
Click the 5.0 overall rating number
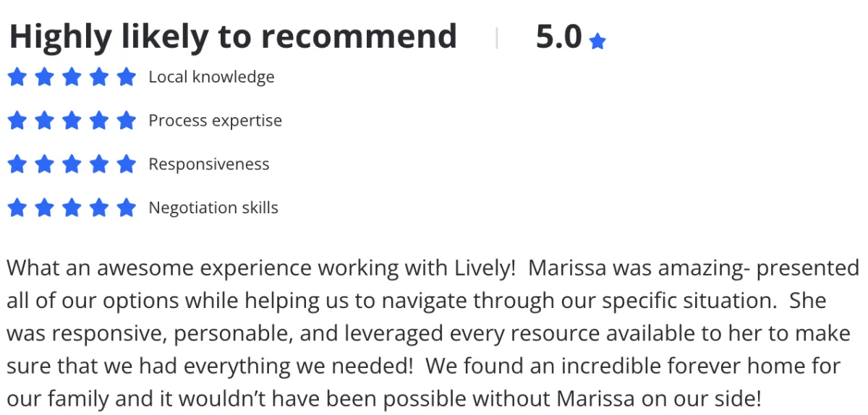pos(559,36)
